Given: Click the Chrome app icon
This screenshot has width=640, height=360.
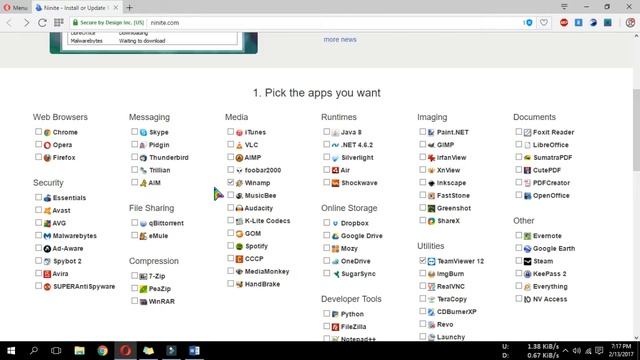Looking at the screenshot, I should tap(47, 132).
